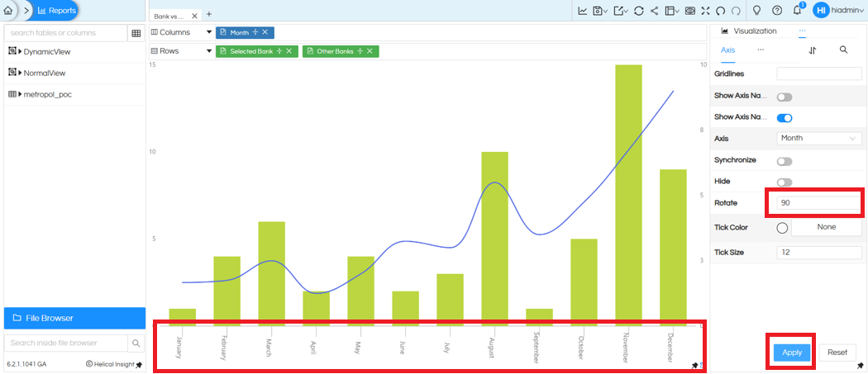
Task: Click the Reset button
Action: tap(837, 353)
